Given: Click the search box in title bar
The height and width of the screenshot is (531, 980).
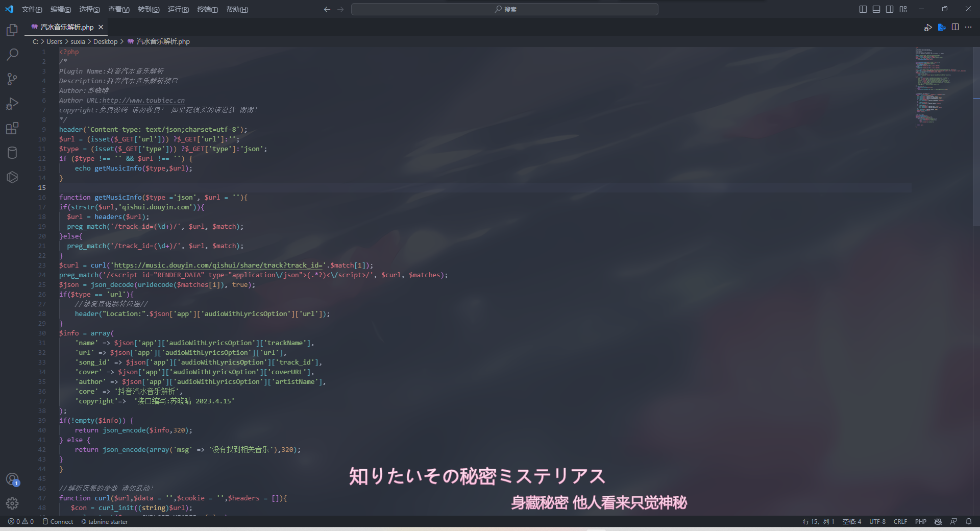Looking at the screenshot, I should click(504, 9).
